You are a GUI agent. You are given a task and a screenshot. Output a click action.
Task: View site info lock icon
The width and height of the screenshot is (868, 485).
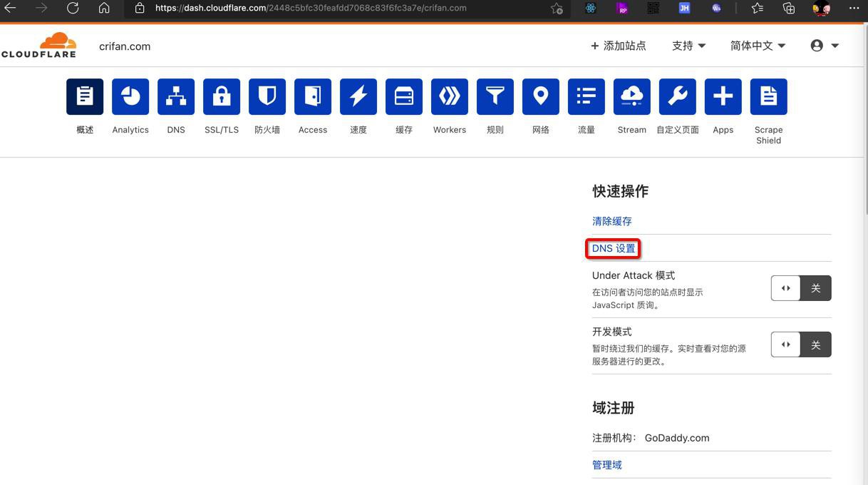coord(140,8)
